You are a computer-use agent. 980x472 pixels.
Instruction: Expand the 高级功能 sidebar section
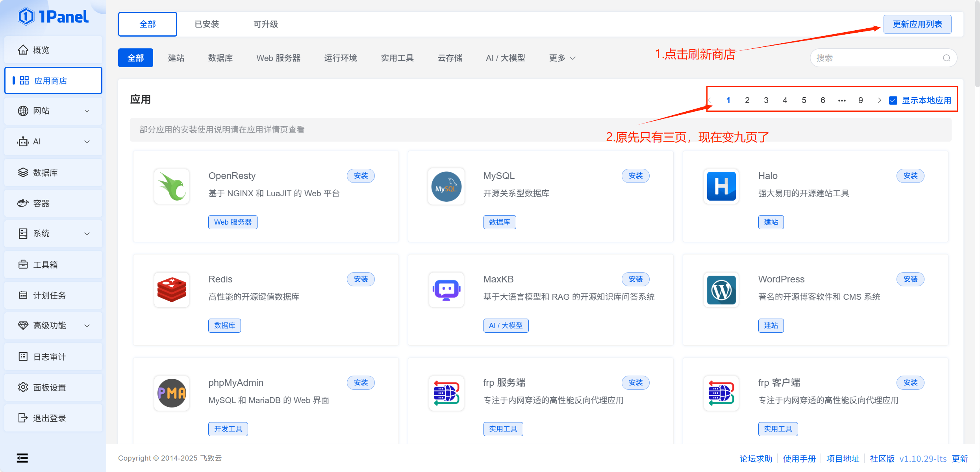[x=53, y=326]
